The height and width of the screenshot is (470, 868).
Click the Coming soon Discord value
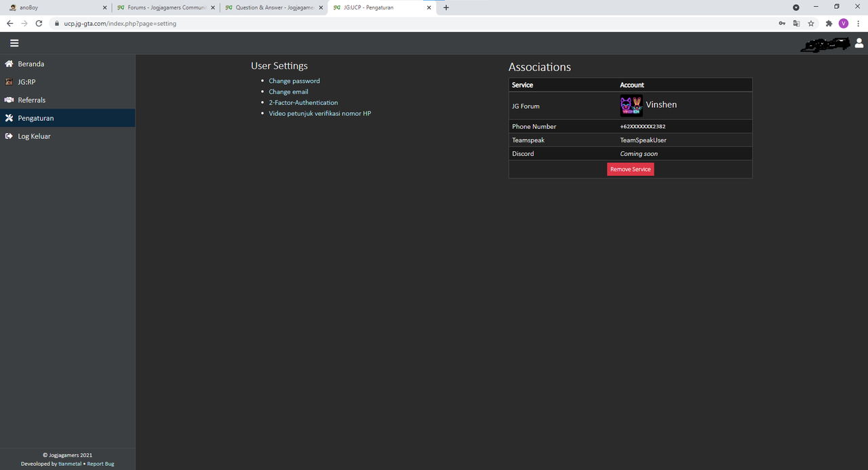[639, 154]
